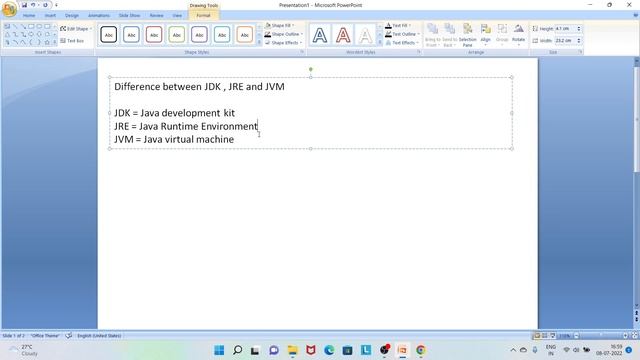This screenshot has width=640, height=360.
Task: Open the Slide Show tab
Action: tap(129, 16)
